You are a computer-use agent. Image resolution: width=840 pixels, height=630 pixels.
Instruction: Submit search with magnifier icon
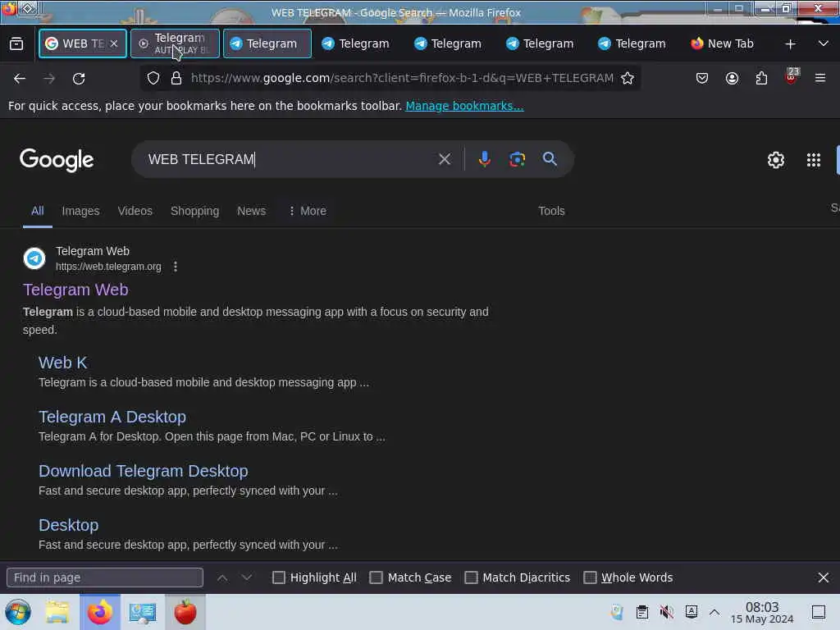tap(550, 159)
